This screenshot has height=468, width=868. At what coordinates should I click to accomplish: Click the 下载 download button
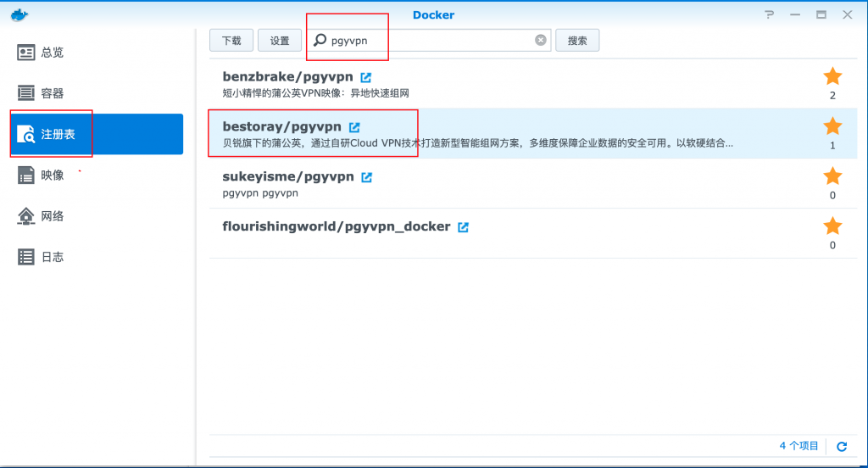(x=231, y=41)
